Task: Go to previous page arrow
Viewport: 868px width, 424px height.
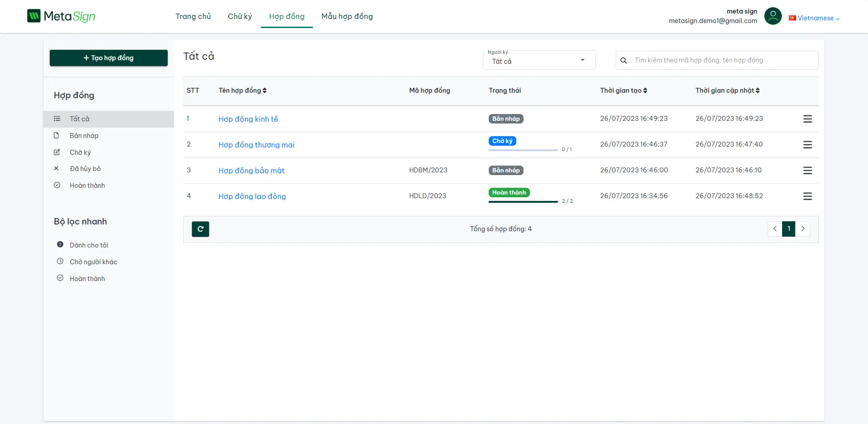Action: tap(775, 229)
